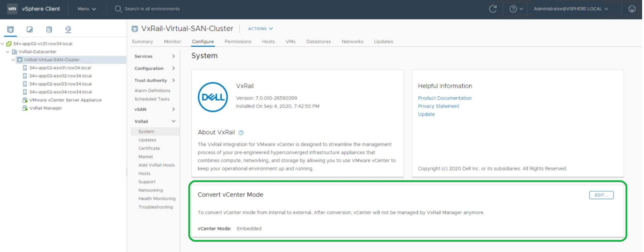
Task: Open the cluster ACTIONS dropdown
Action: (x=260, y=29)
